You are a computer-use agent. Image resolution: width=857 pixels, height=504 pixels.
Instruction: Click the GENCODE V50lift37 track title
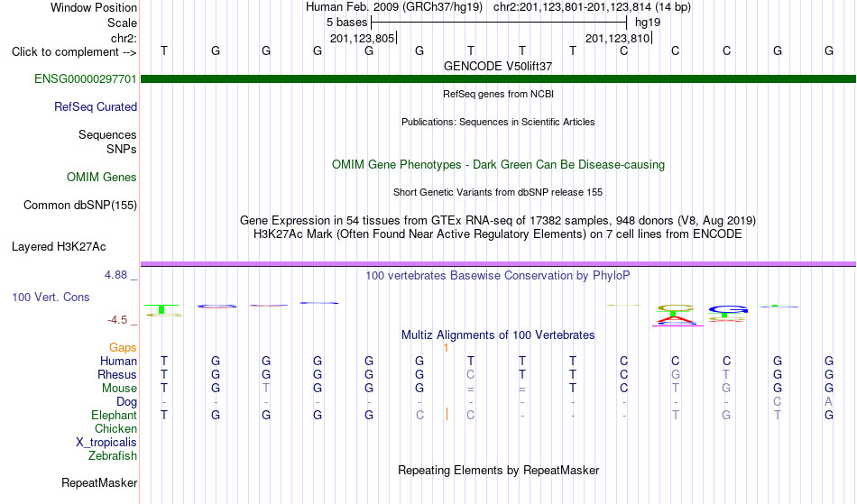[498, 66]
